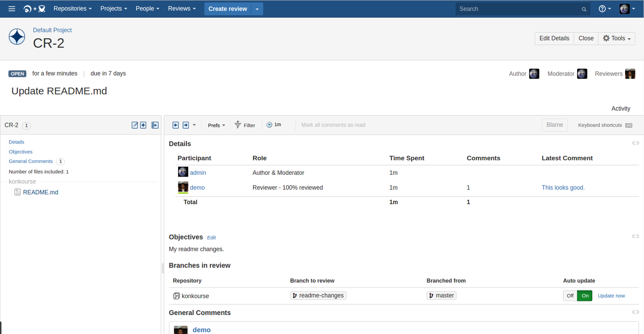Click the Edit Details button
This screenshot has width=644, height=334.
[x=554, y=38]
